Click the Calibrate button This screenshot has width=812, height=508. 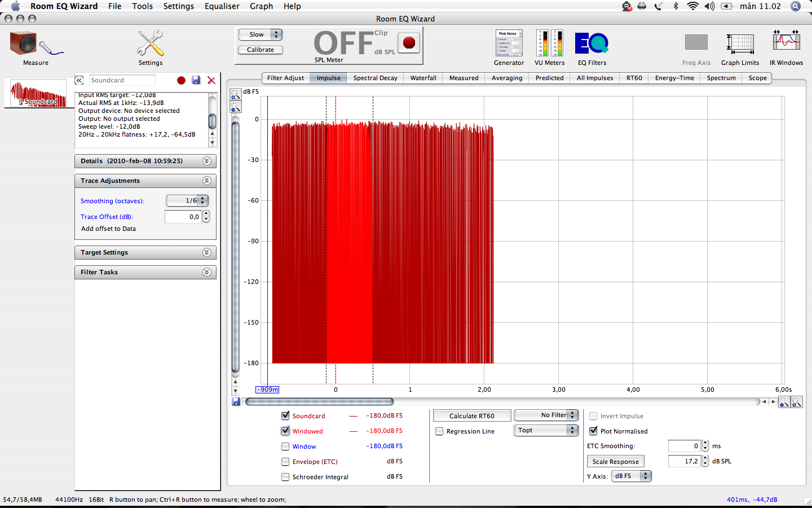click(x=261, y=50)
